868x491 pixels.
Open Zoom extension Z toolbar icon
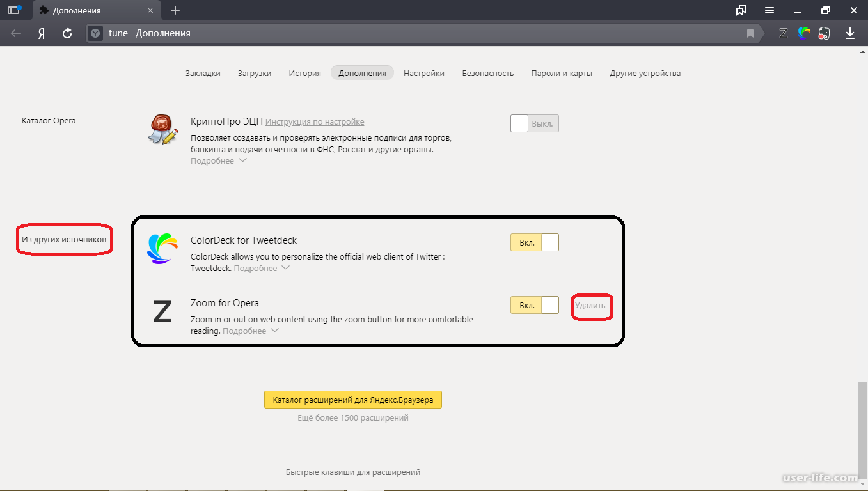(783, 33)
